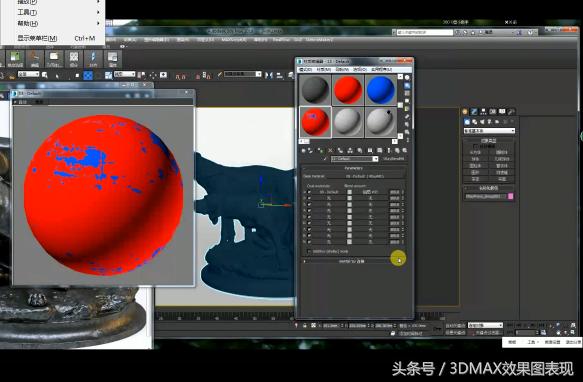
Task: Click Use Pivot Point Center icon
Action: [x=142, y=75]
